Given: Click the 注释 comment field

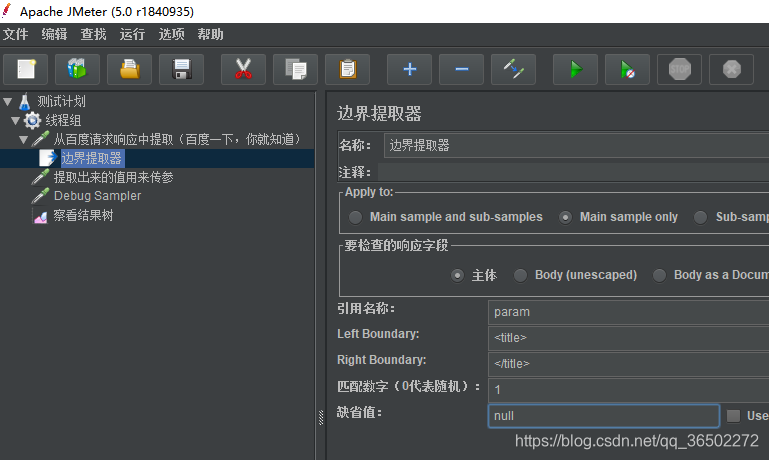Looking at the screenshot, I should (x=573, y=172).
